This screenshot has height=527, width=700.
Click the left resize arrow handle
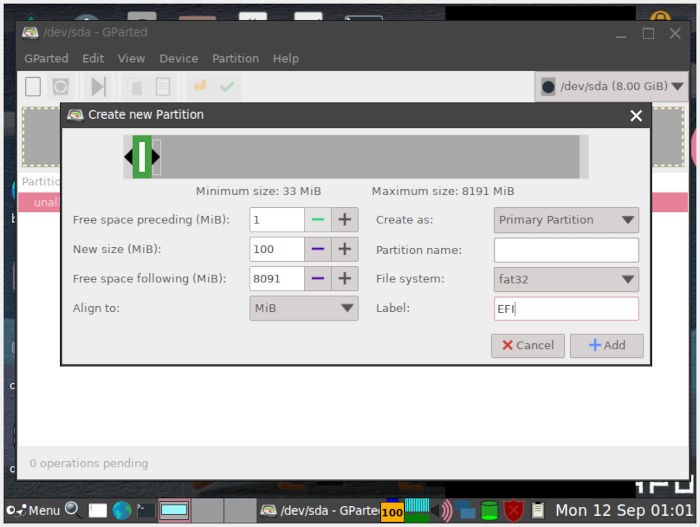point(128,157)
